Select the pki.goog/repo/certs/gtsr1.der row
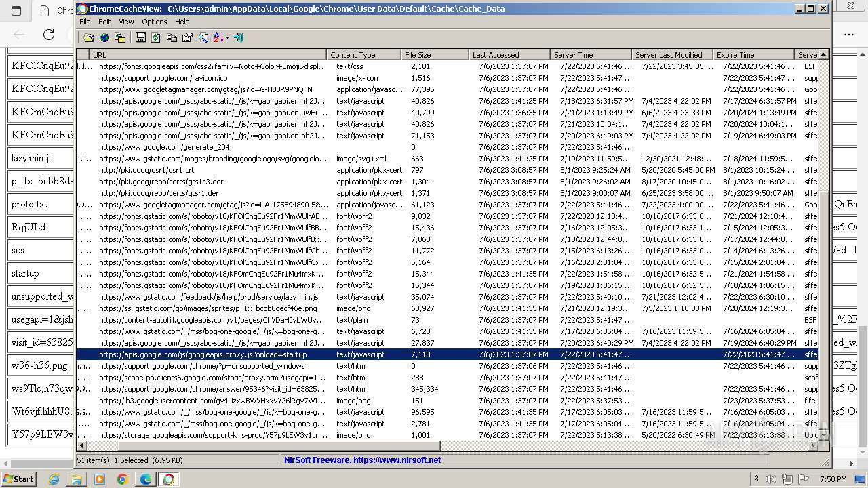Screen dimensions: 868x488 click(448, 193)
